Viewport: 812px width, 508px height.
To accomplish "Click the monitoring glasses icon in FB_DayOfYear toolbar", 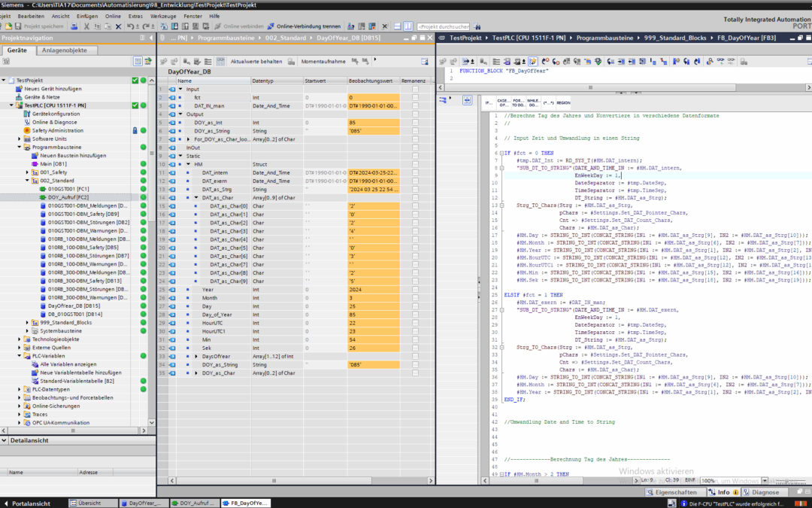I will (x=720, y=61).
